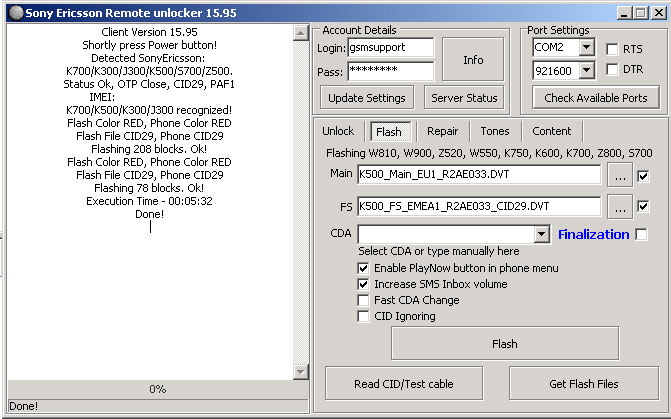Click Update Settings button
The height and width of the screenshot is (419, 671).
click(x=367, y=98)
